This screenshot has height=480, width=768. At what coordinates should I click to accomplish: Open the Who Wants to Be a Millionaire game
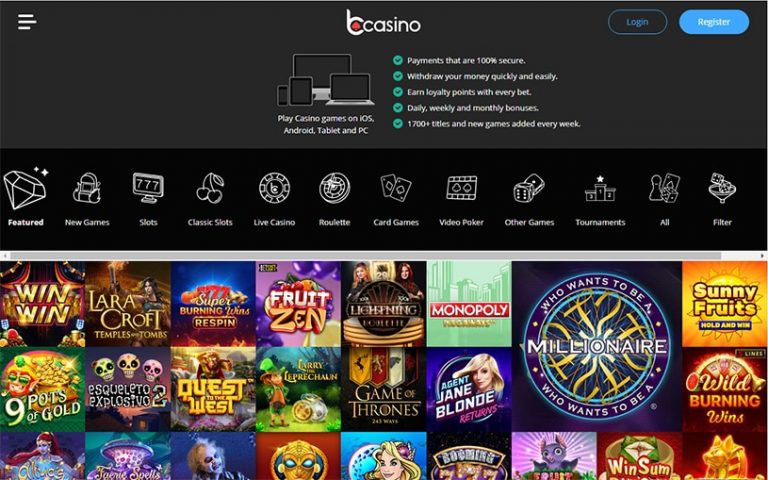(x=597, y=346)
